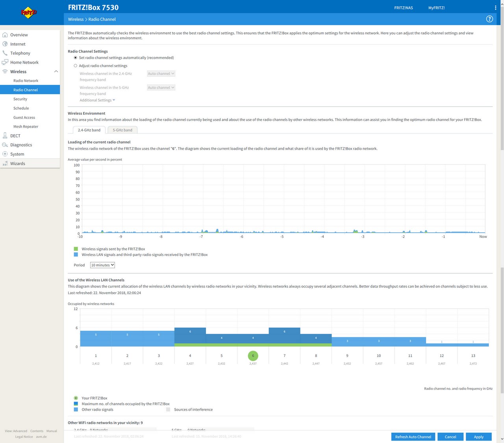The image size is (504, 443).
Task: Open FRITZ!NAS link in header
Action: point(404,8)
